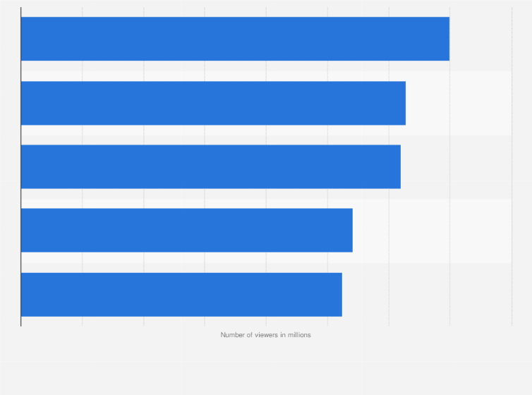Viewport: 532px width, 395px height.
Task: Click the gap between the two longest bars
Action: click(x=235, y=71)
